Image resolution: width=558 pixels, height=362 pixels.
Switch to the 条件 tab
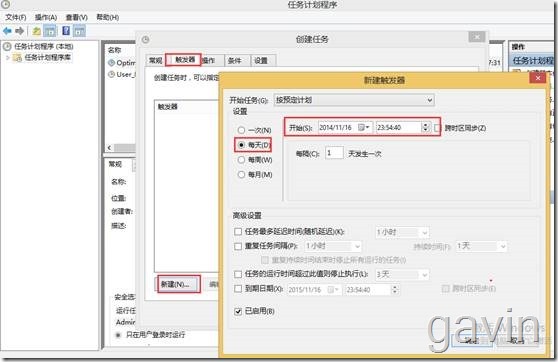235,61
